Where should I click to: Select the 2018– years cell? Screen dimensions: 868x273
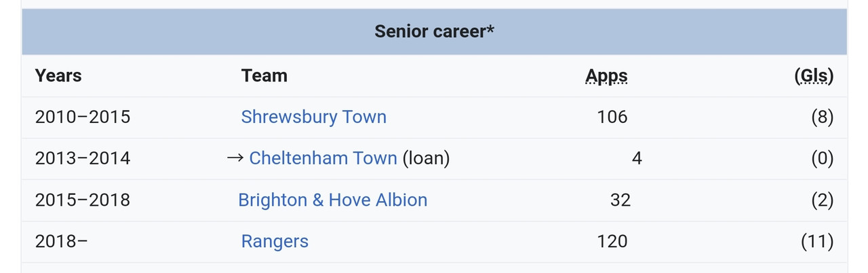61,241
